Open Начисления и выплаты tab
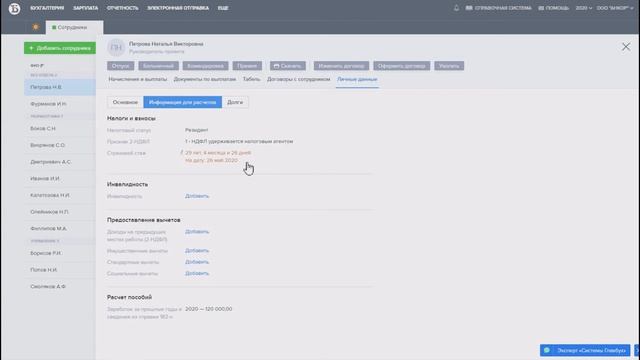 [138, 79]
